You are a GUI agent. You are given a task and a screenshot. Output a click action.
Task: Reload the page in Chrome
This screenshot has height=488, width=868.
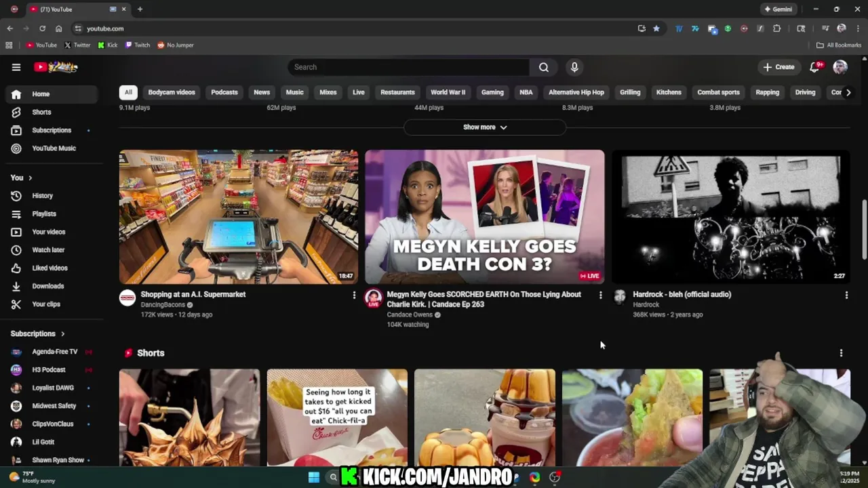click(42, 28)
